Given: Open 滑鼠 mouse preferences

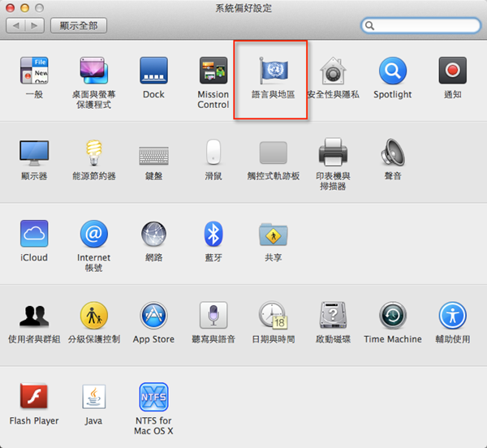Looking at the screenshot, I should 213,152.
